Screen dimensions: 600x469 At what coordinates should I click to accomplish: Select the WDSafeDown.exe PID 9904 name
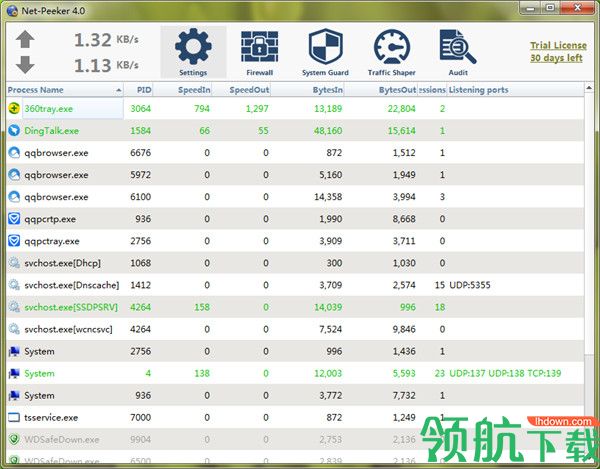62,440
